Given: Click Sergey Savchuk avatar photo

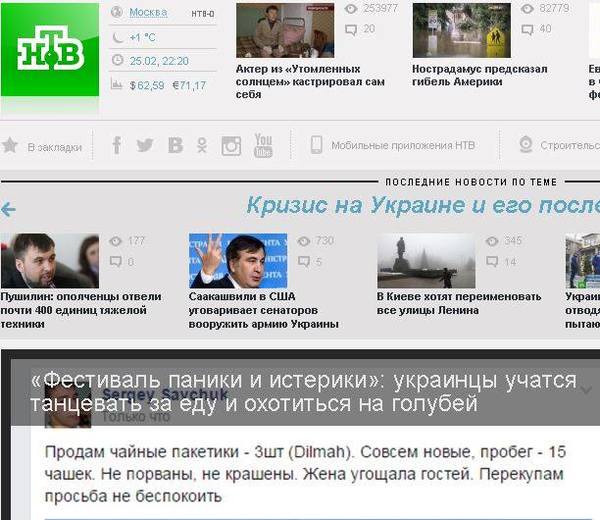Looking at the screenshot, I should pos(68,405).
